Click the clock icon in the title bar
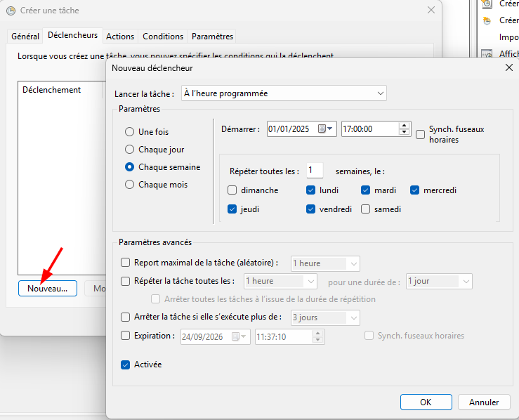The width and height of the screenshot is (519, 420). pos(10,11)
